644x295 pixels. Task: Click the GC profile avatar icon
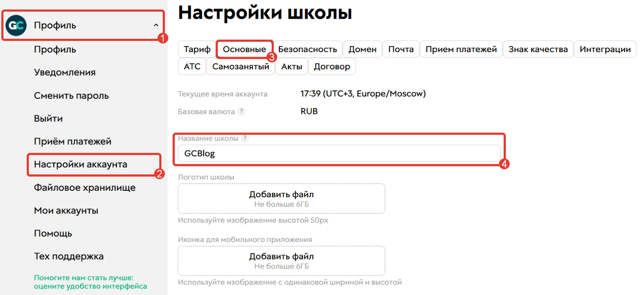[17, 25]
